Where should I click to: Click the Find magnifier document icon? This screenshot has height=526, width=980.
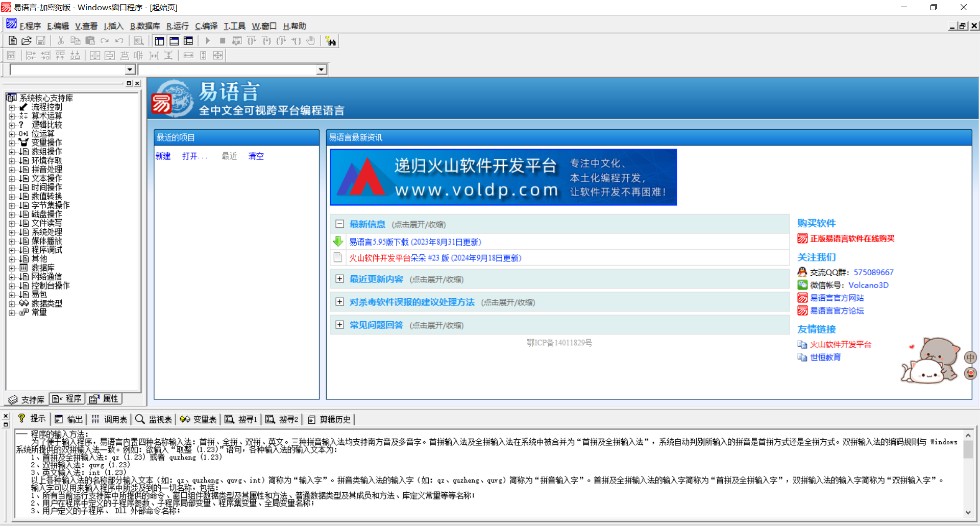139,41
